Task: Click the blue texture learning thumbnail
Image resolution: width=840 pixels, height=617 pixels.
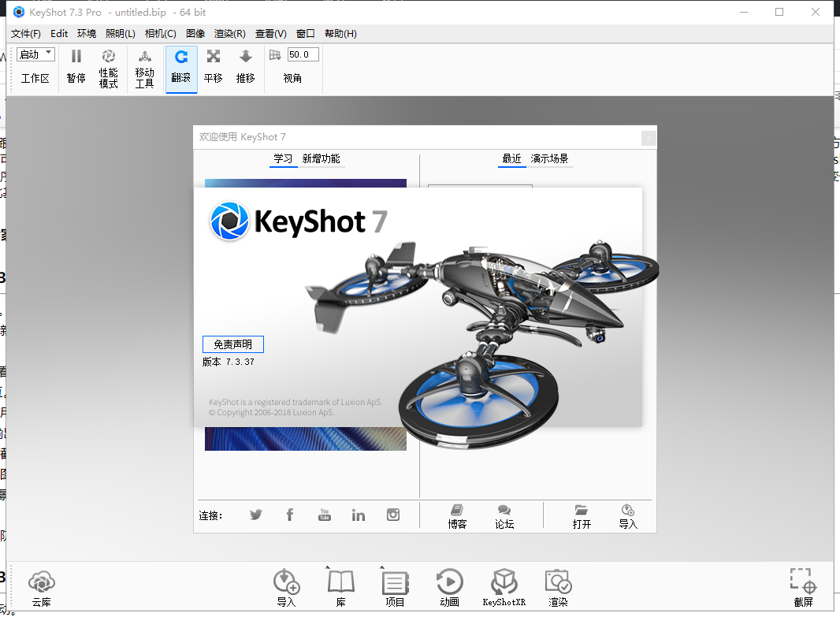Action: (306, 439)
